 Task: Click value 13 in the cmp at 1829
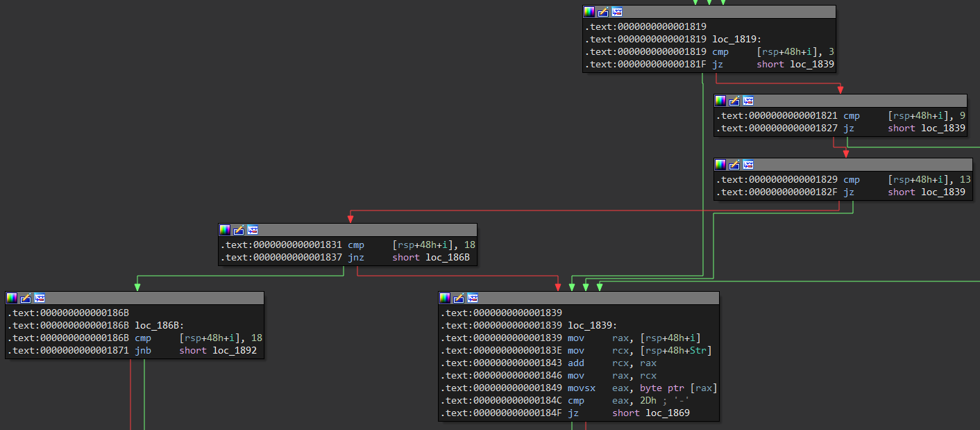point(965,180)
